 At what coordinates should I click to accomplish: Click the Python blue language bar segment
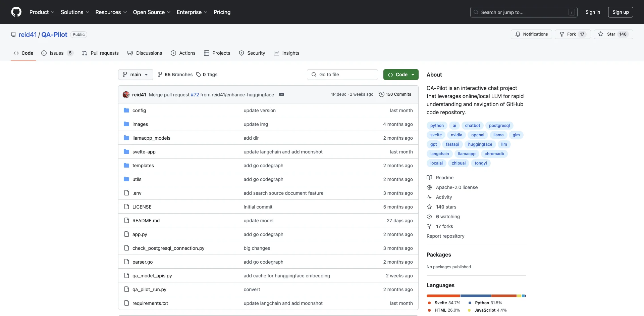[x=476, y=296]
